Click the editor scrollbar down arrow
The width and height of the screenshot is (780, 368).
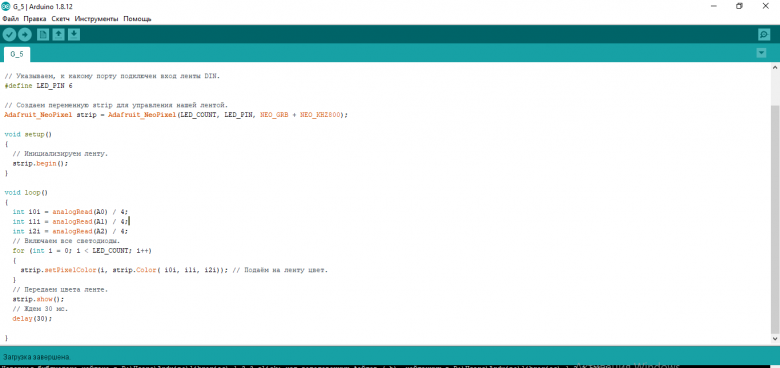[775, 339]
